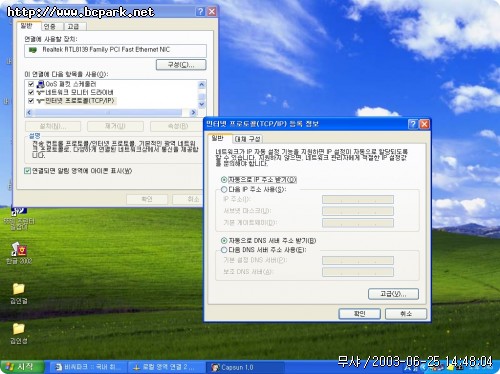
Task: Select 인터넷 프로토콜(TCP/IP) list entry
Action: point(80,101)
